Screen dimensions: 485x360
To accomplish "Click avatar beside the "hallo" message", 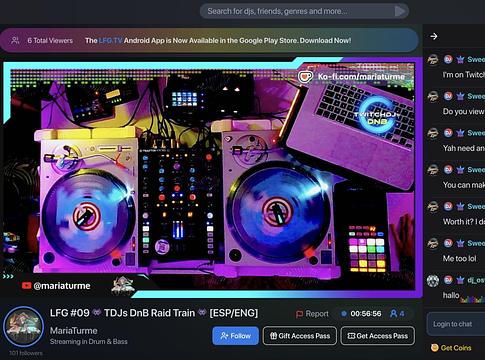I will click(433, 280).
